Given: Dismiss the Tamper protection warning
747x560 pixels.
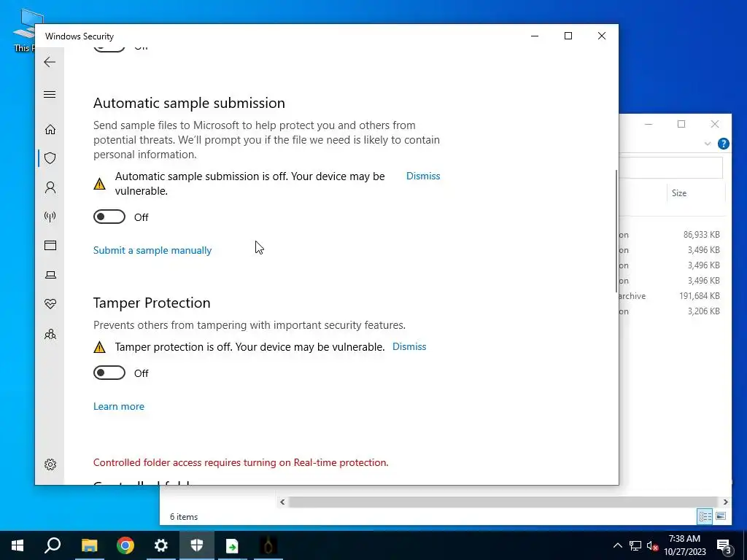Looking at the screenshot, I should (409, 346).
